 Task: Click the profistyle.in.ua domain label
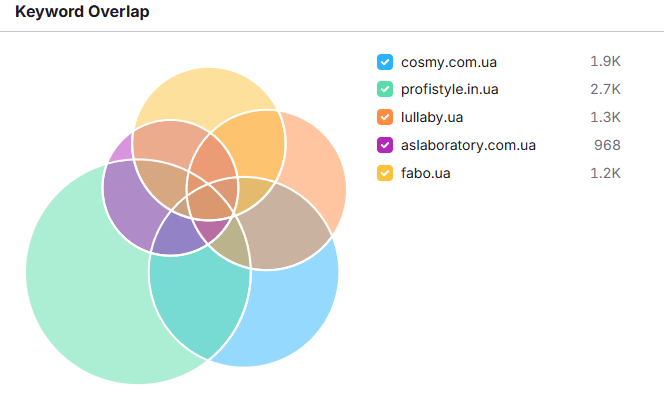[449, 90]
